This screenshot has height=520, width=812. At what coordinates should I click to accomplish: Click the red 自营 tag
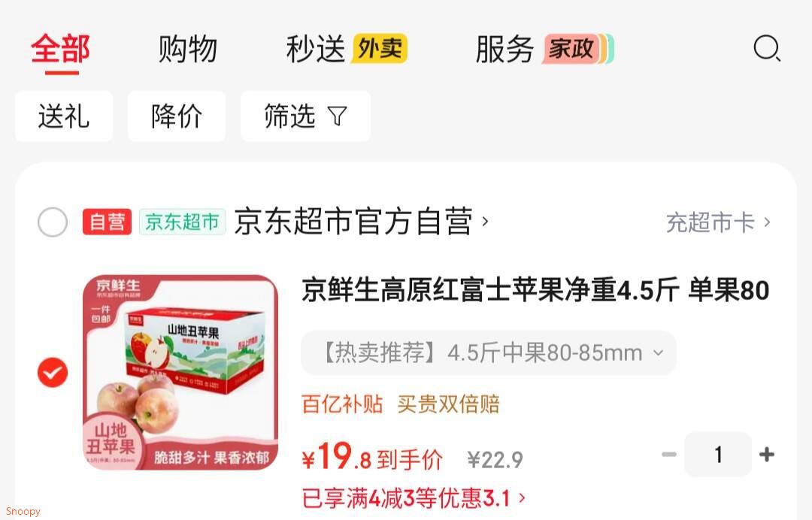coord(107,222)
